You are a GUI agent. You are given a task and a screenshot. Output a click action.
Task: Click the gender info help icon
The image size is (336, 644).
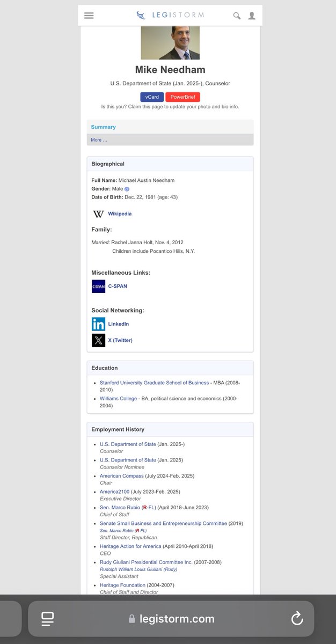(127, 189)
